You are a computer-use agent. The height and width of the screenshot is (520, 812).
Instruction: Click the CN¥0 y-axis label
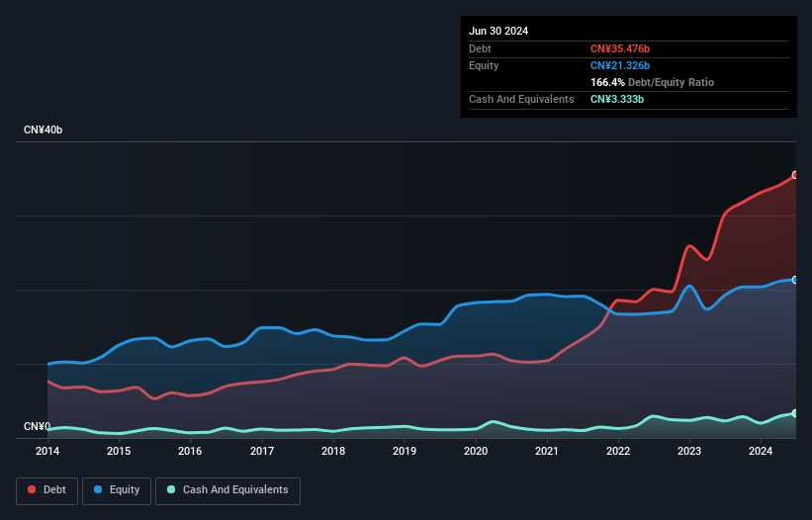pyautogui.click(x=37, y=426)
